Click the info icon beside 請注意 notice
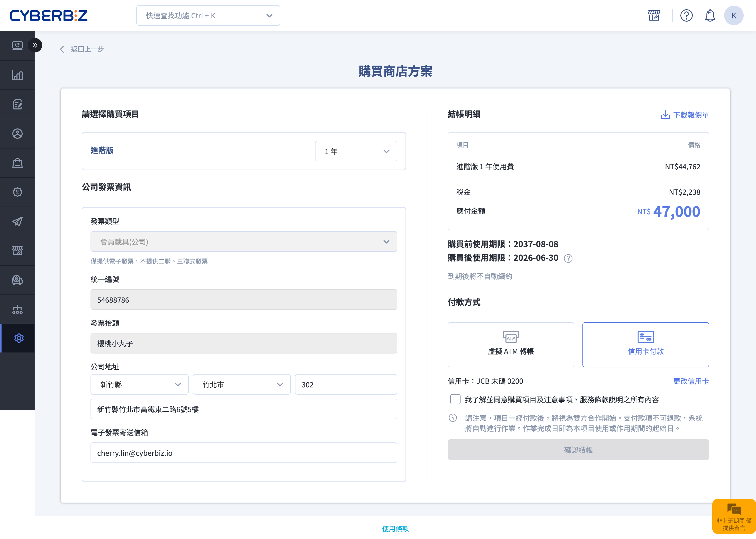756x539 pixels. [x=453, y=418]
